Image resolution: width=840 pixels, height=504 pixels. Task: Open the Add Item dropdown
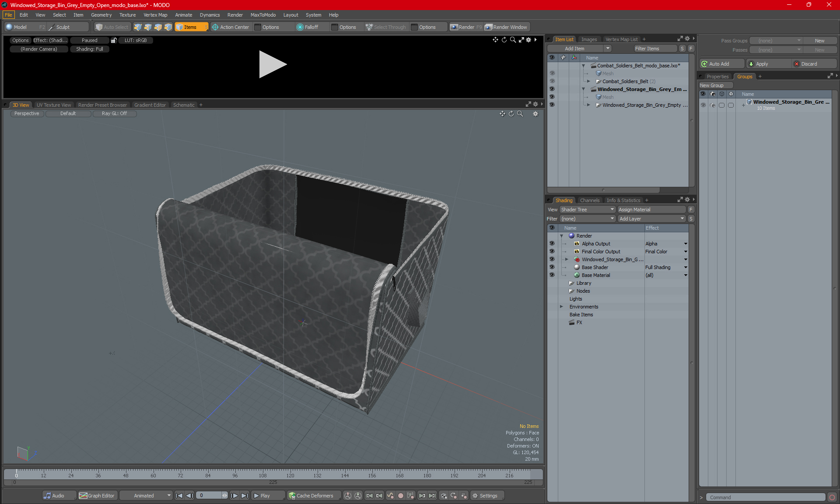coord(608,49)
